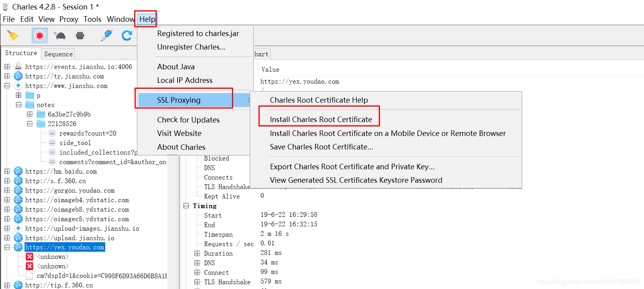Expand the tr.jianshu.com node
Image resolution: width=644 pixels, height=289 pixels.
click(x=7, y=76)
